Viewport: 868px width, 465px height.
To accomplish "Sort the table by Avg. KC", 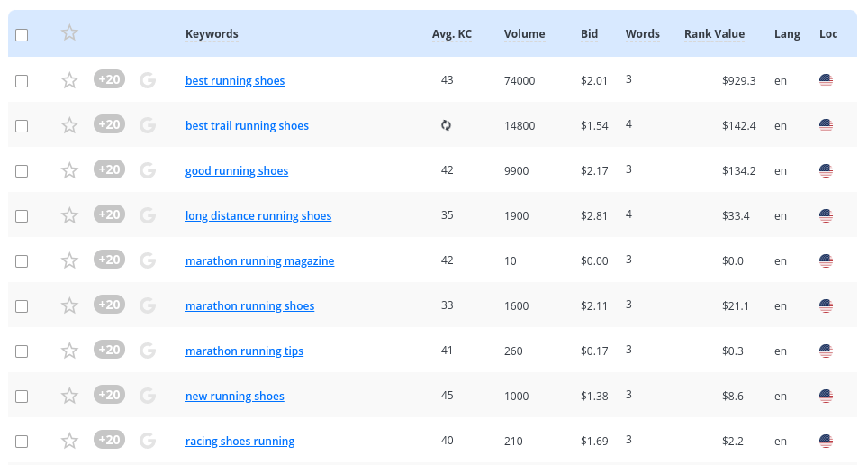I will [x=451, y=34].
